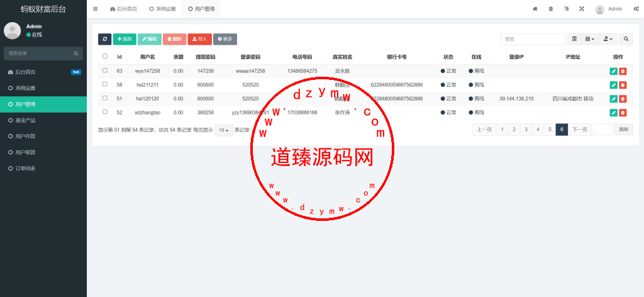Switch to the 系统设置 tab
This screenshot has width=644, height=297.
[162, 9]
